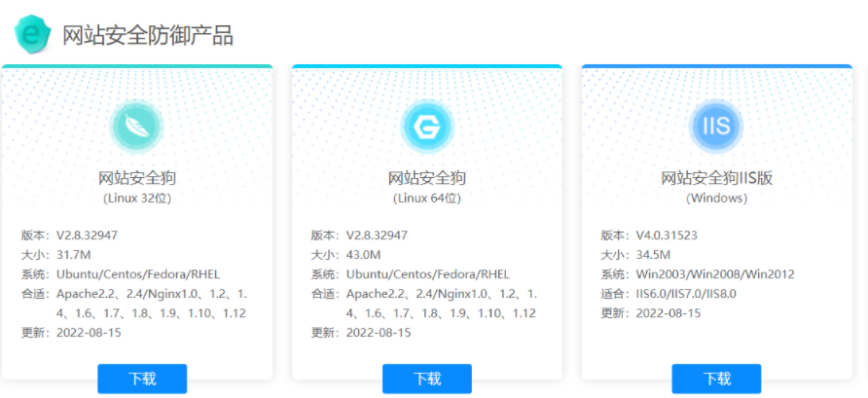Click version V2.8.32947 in Linux 32位 card
868x398 pixels.
(87, 235)
